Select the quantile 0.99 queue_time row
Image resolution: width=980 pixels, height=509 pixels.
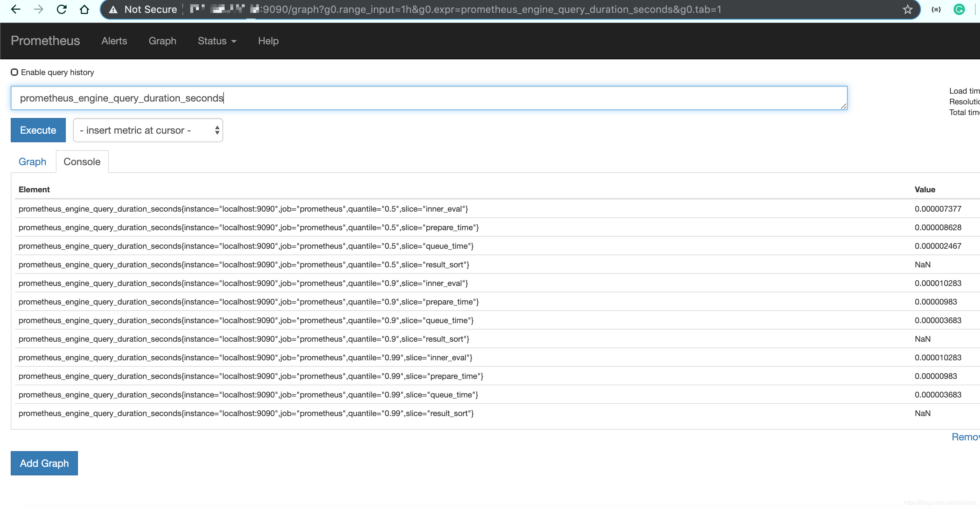(498, 395)
